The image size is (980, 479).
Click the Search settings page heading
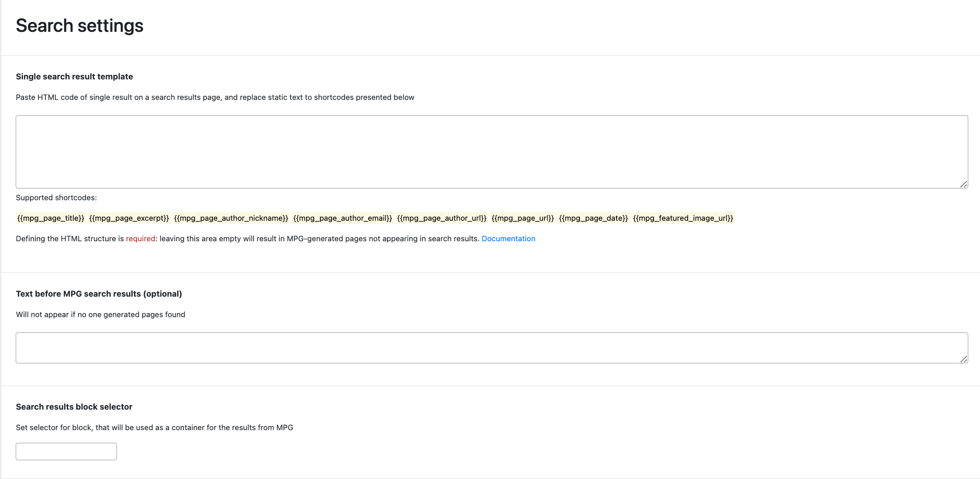tap(79, 26)
